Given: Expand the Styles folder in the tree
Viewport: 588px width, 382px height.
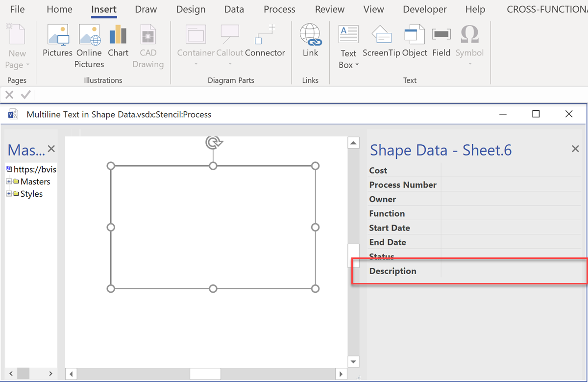Looking at the screenshot, I should coord(9,194).
